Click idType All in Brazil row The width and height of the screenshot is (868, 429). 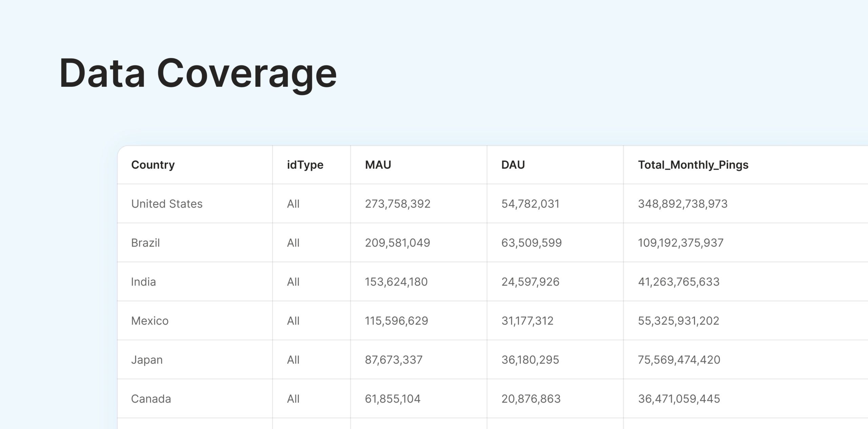pos(293,243)
